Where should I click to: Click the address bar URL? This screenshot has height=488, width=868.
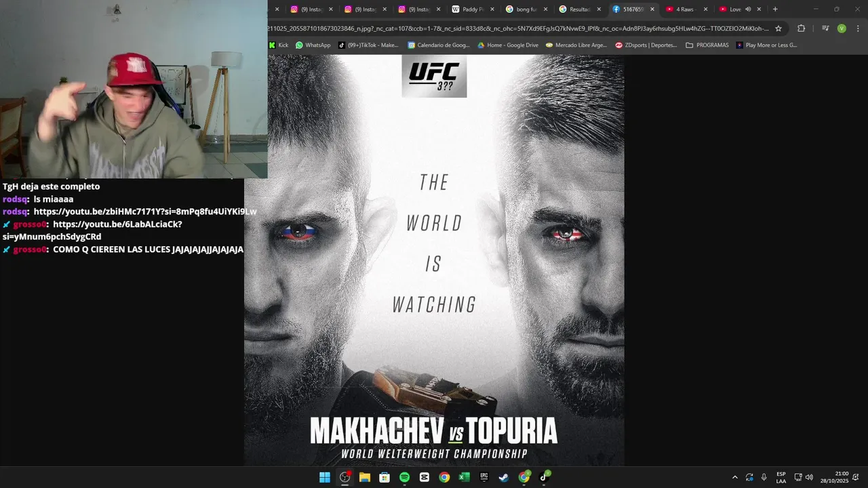(518, 28)
